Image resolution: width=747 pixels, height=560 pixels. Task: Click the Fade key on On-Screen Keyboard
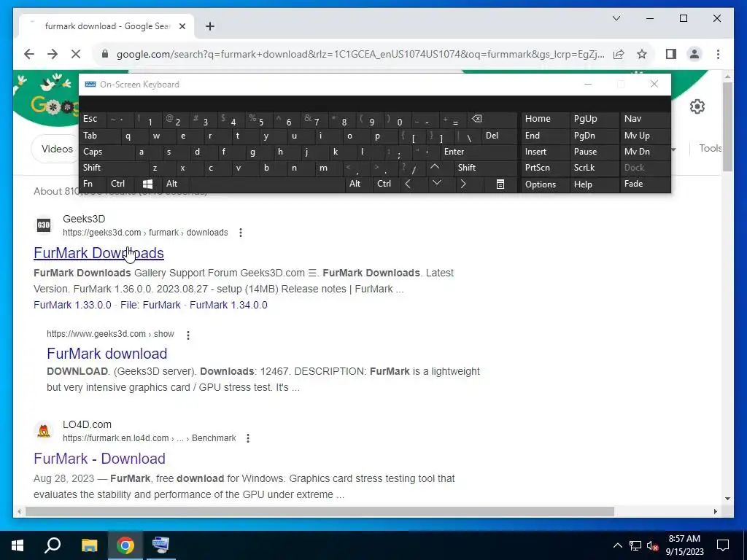pos(645,184)
